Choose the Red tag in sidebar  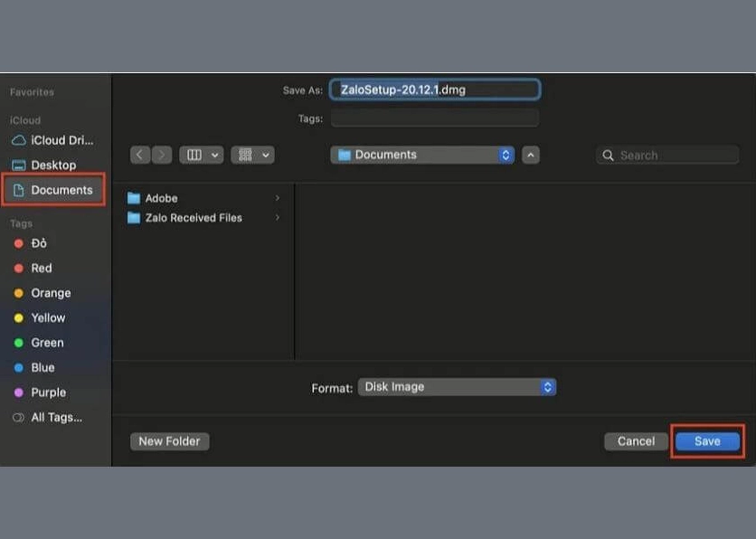[x=41, y=269]
